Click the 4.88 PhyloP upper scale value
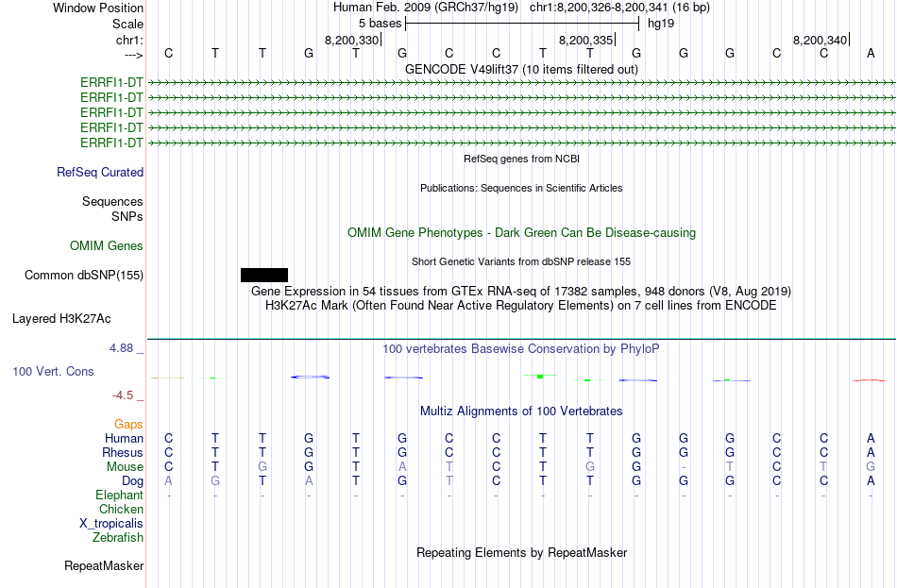The image size is (897, 588). click(x=121, y=347)
